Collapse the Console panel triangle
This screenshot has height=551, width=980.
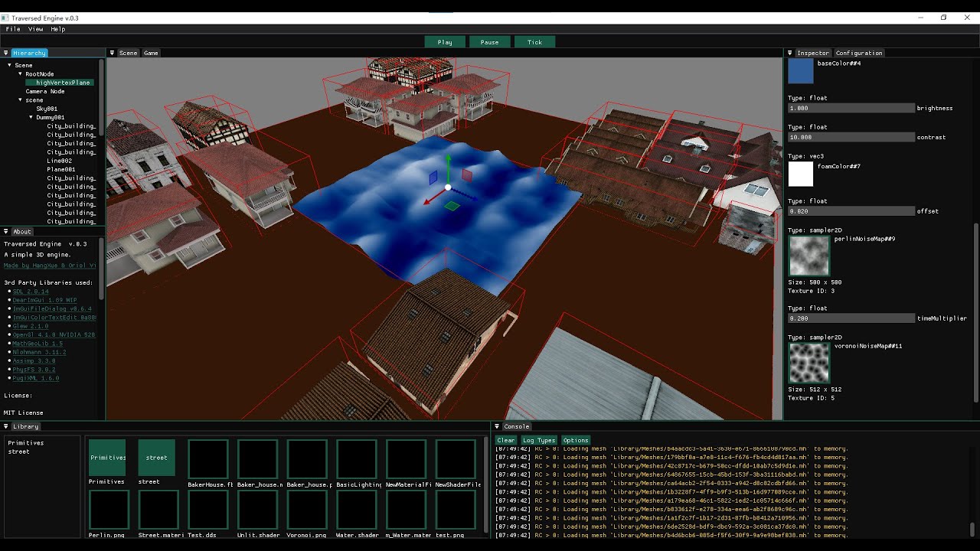(x=497, y=426)
